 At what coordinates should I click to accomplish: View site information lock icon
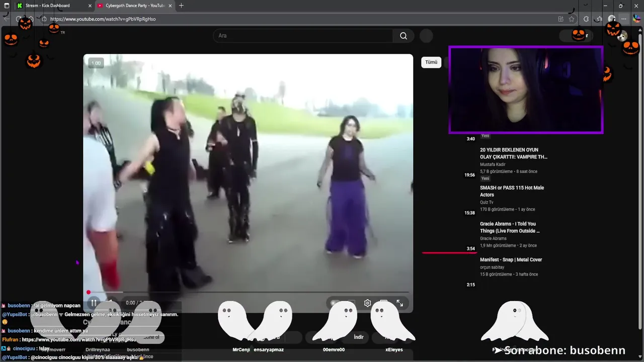44,19
